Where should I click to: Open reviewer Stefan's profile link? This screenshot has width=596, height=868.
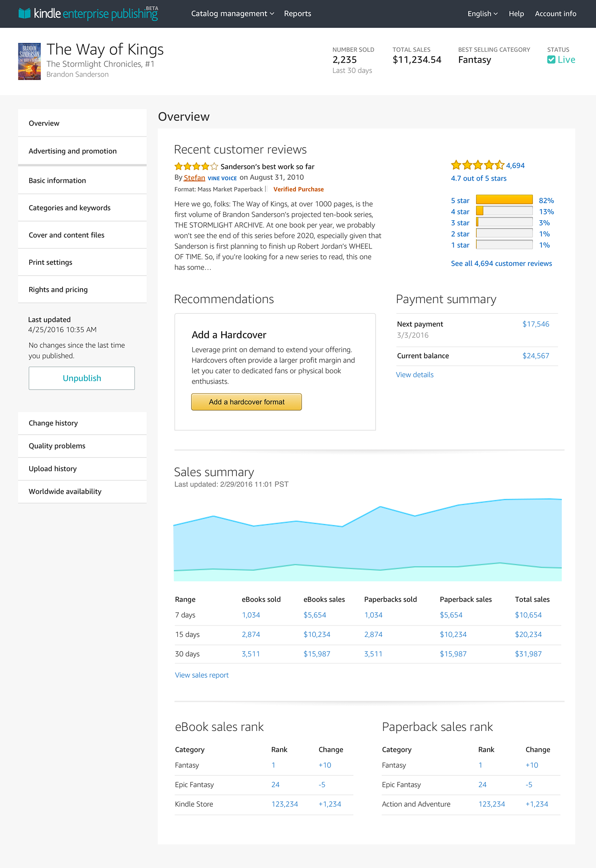[194, 178]
